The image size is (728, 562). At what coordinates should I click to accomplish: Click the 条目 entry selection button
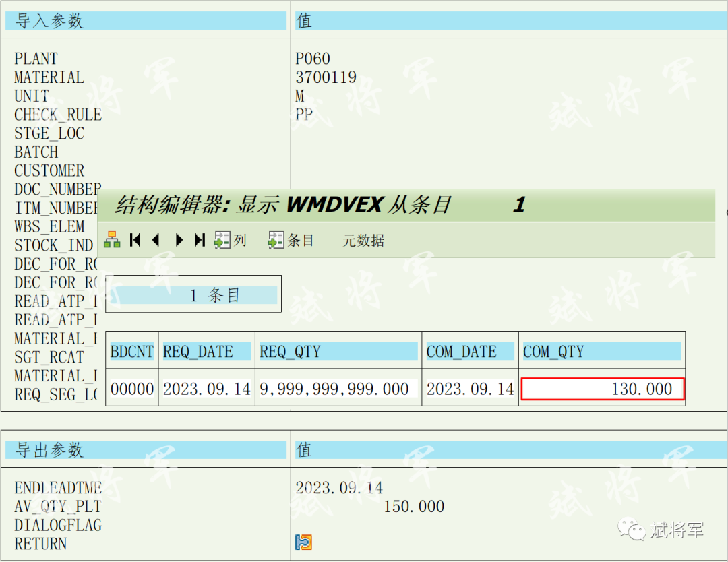point(291,240)
